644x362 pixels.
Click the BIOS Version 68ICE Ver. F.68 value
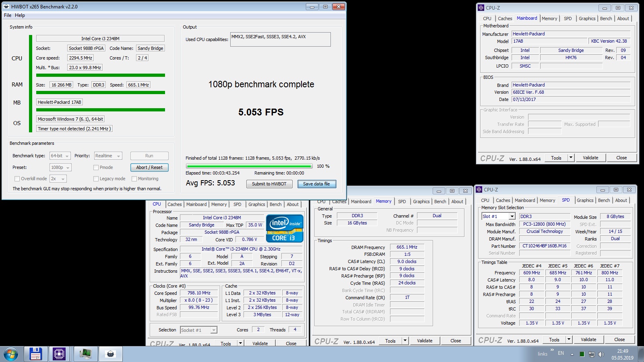pyautogui.click(x=571, y=92)
